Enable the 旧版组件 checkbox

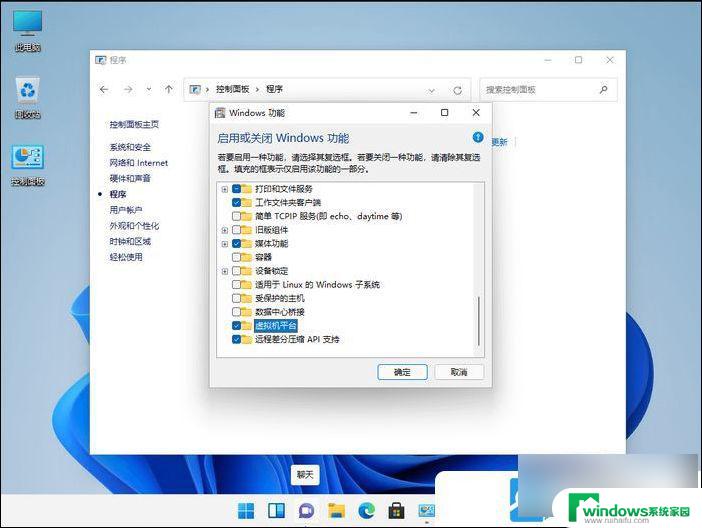237,230
